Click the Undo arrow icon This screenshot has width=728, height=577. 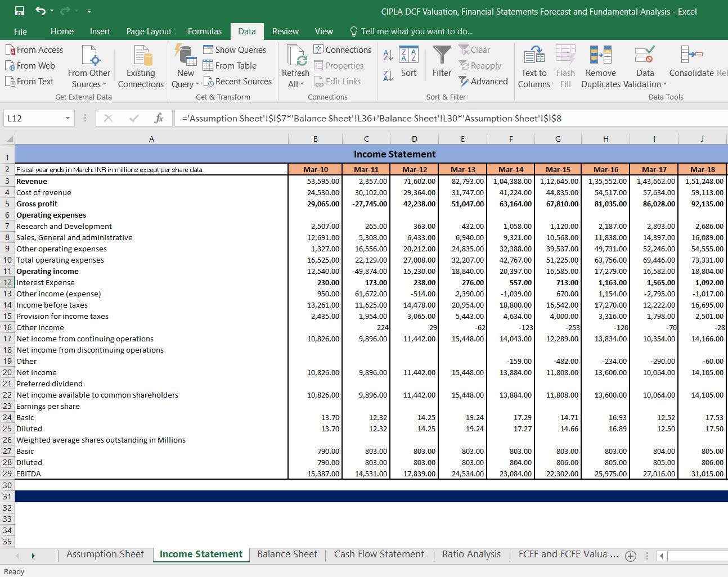(41, 11)
